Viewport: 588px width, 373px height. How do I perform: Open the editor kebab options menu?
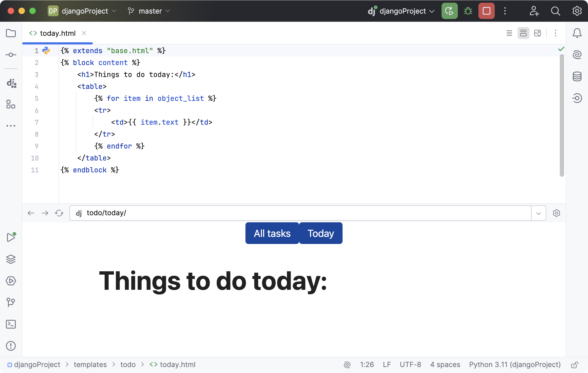555,33
